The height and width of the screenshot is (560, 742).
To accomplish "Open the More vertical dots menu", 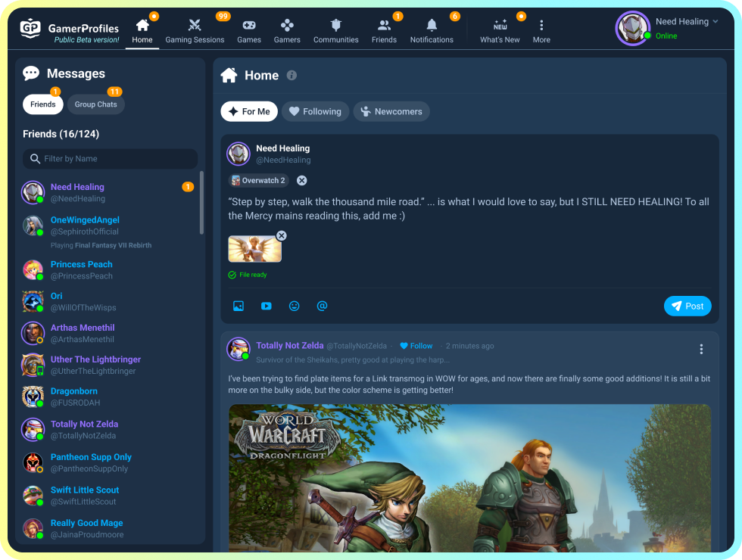I will (x=541, y=24).
